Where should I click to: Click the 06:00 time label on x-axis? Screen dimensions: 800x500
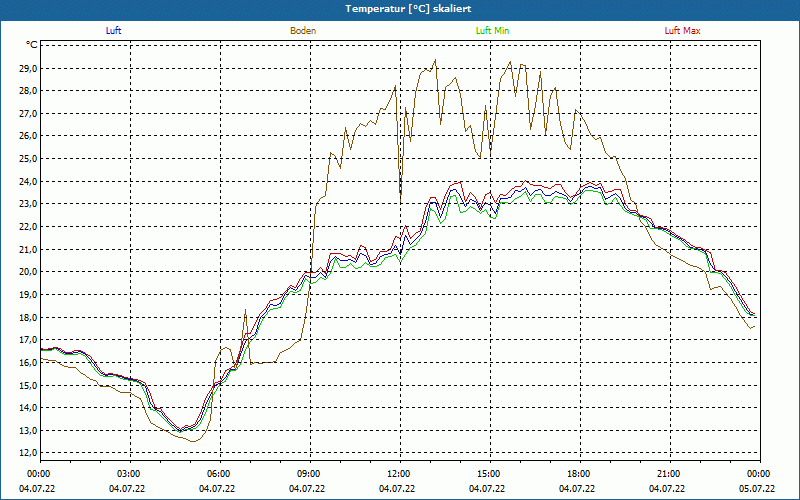click(219, 474)
